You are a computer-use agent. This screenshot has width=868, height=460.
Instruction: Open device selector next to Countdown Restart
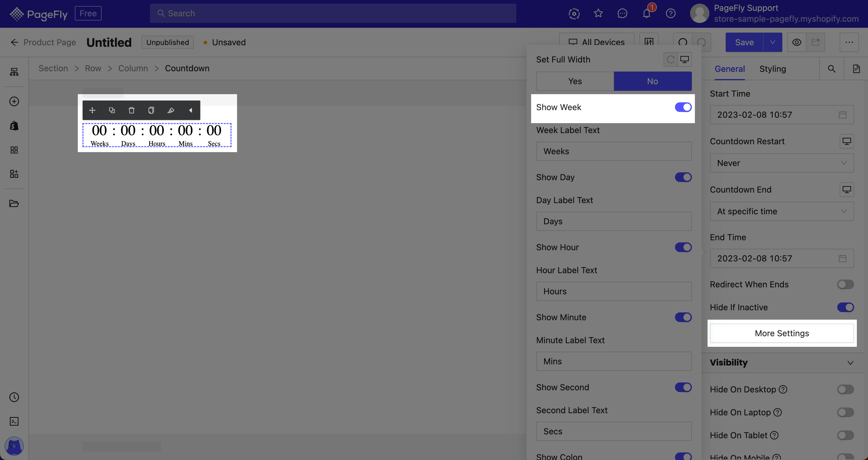click(846, 141)
